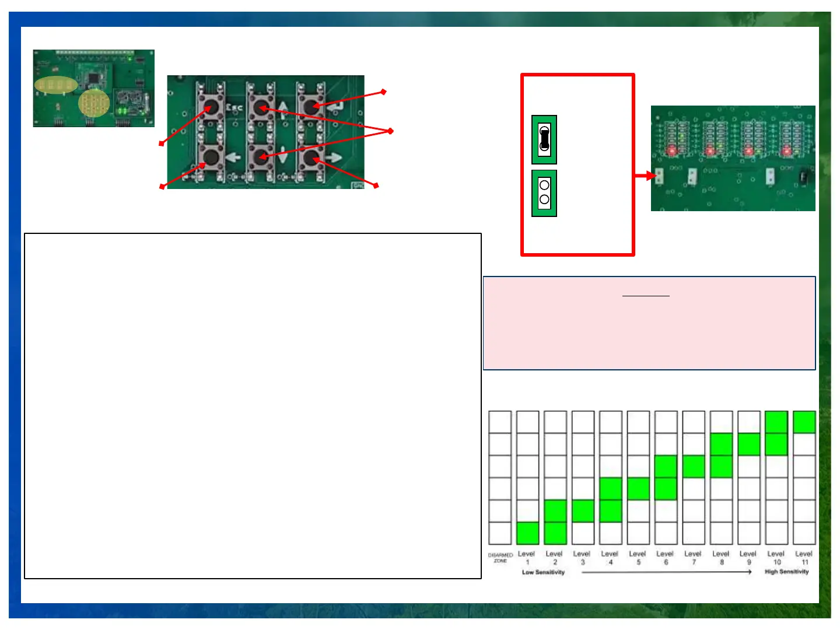Click the down arrow push button

click(x=260, y=157)
